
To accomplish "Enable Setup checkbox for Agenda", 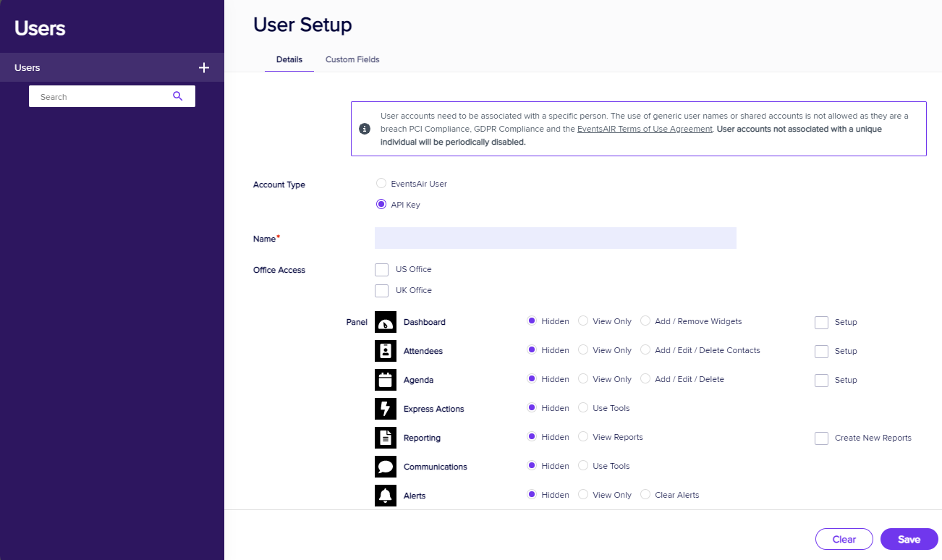I will (x=821, y=381).
